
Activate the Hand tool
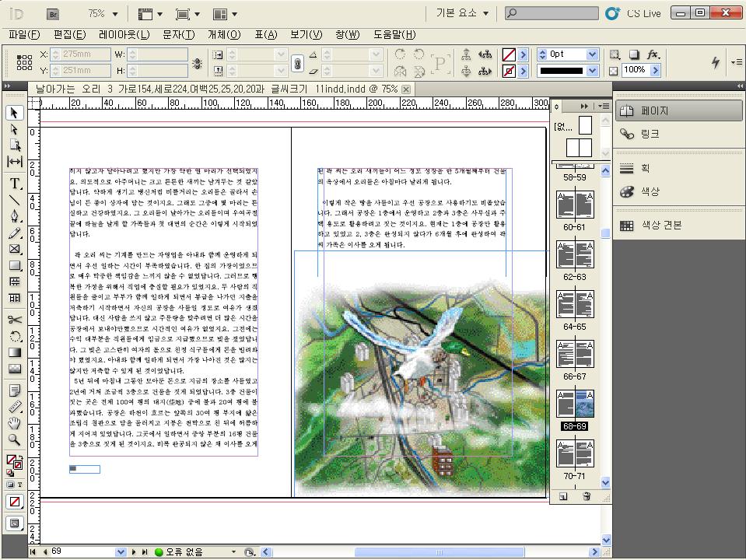[15, 422]
